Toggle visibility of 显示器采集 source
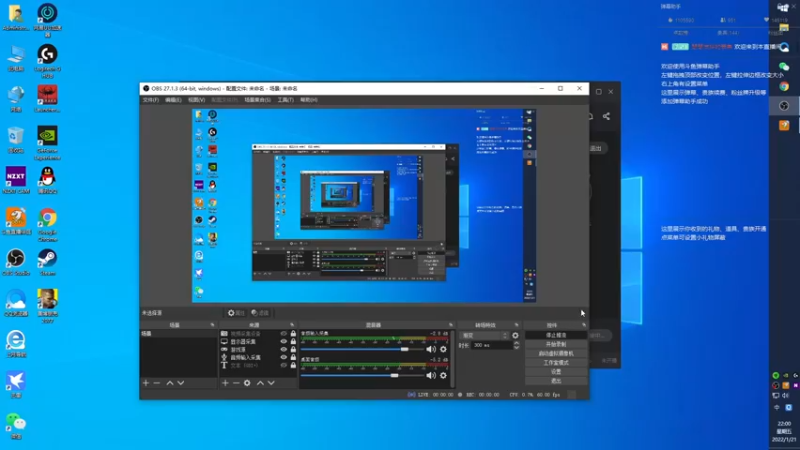This screenshot has width=800, height=450. pyautogui.click(x=284, y=342)
